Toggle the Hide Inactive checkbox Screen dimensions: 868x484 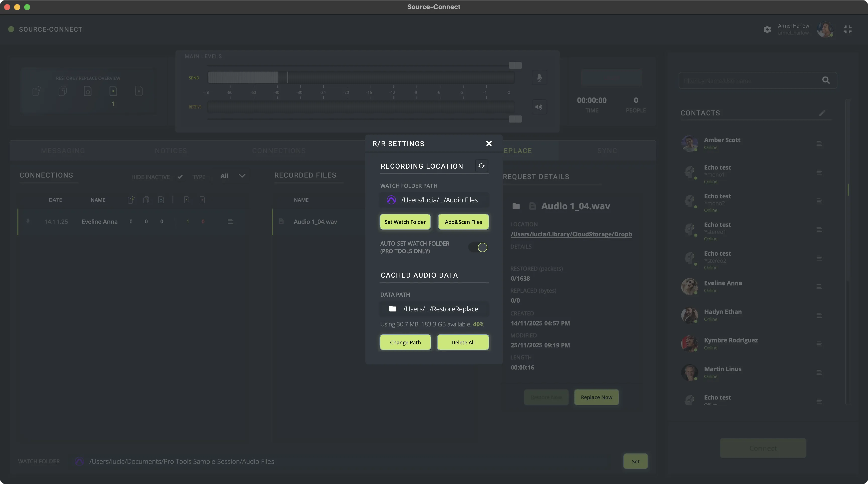[x=180, y=177]
